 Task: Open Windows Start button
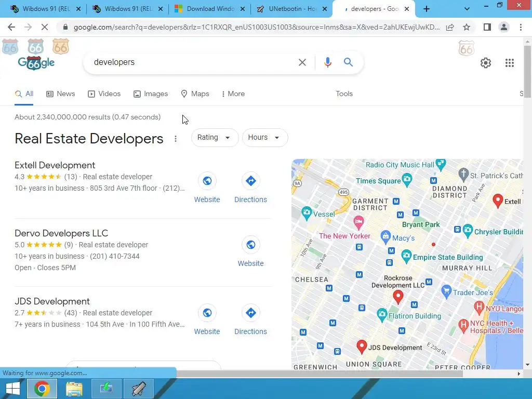(13, 389)
